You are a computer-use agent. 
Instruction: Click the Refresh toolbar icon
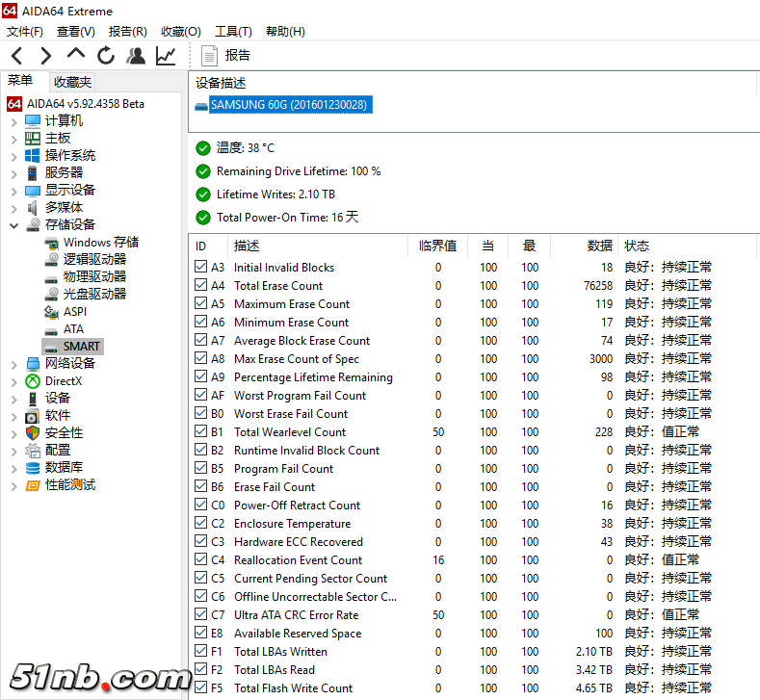coord(106,56)
